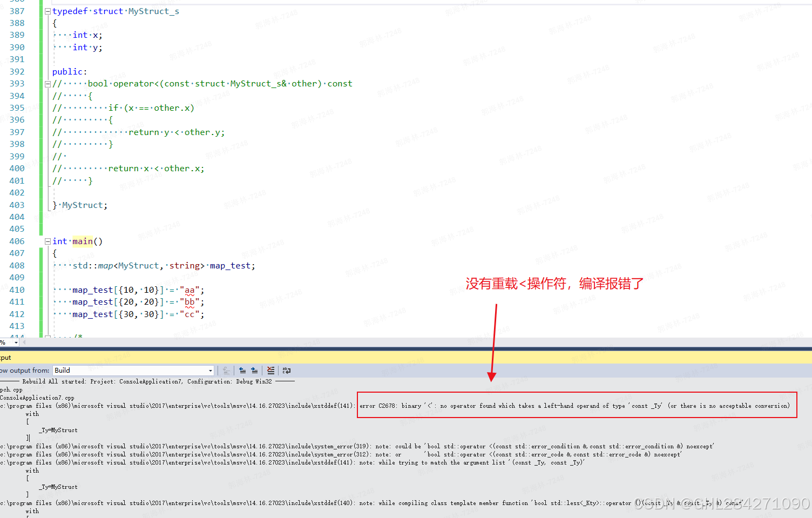This screenshot has width=812, height=518.
Task: Go to previous message in Output toolbar
Action: click(x=242, y=371)
